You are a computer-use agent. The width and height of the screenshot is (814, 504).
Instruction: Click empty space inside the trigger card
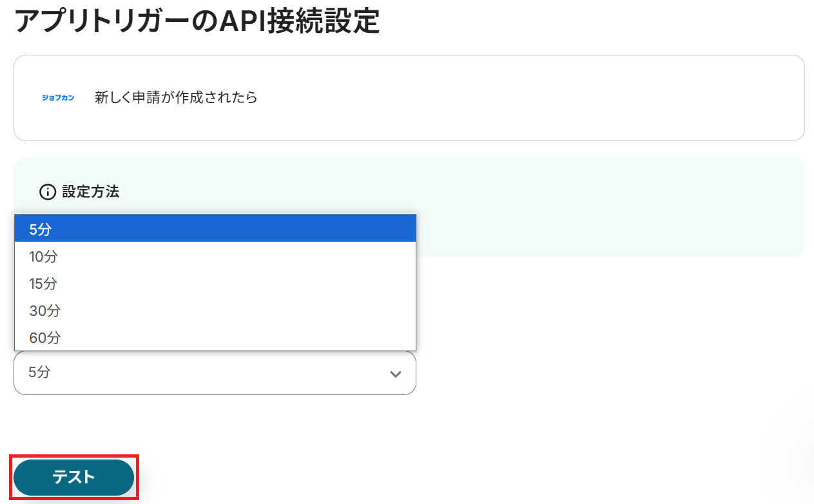click(x=516, y=98)
